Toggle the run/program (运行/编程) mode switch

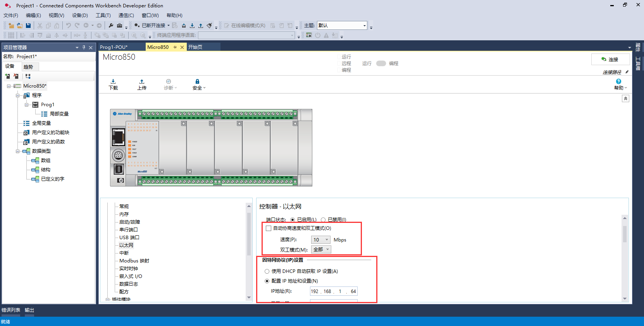pos(381,64)
